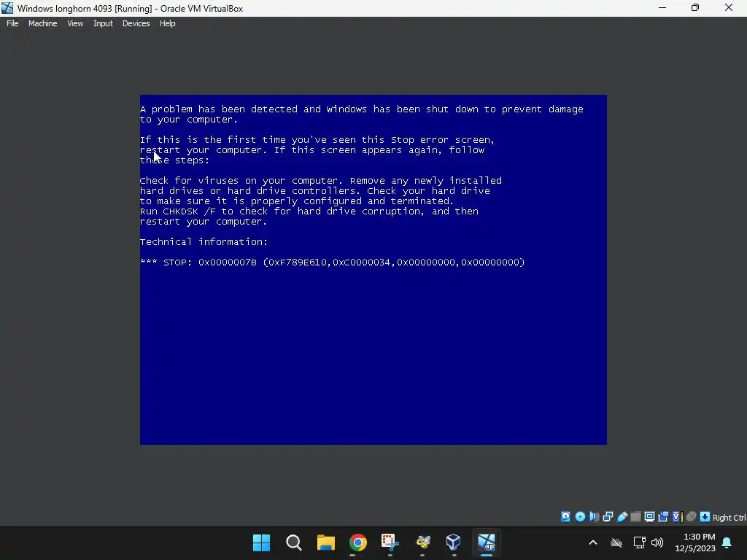Expand the hidden system tray icons
The image size is (747, 560).
592,542
